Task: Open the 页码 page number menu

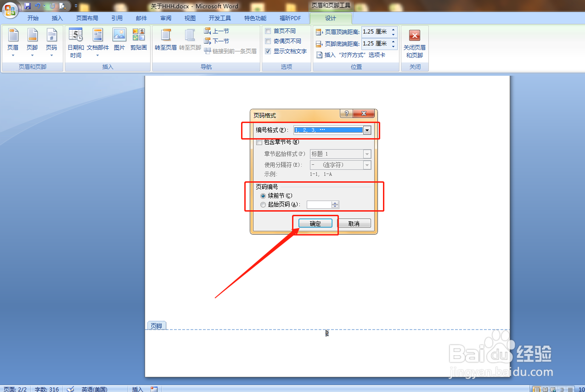Action: [x=51, y=42]
